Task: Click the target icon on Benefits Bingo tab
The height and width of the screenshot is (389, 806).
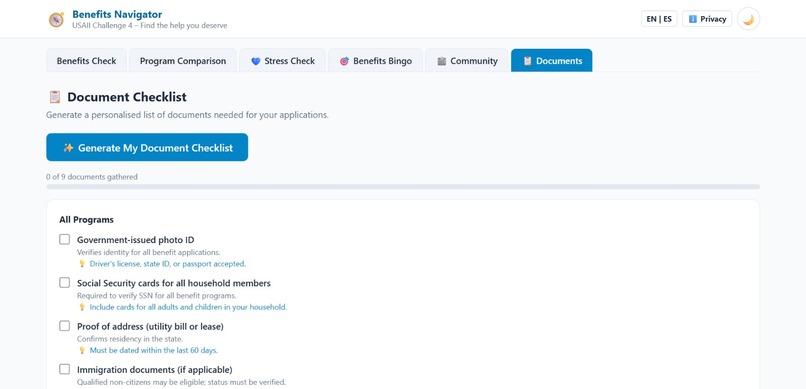Action: click(x=344, y=61)
